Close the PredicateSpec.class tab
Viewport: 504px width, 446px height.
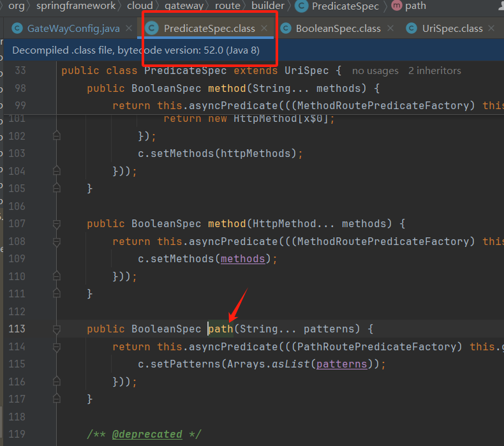pyautogui.click(x=264, y=28)
